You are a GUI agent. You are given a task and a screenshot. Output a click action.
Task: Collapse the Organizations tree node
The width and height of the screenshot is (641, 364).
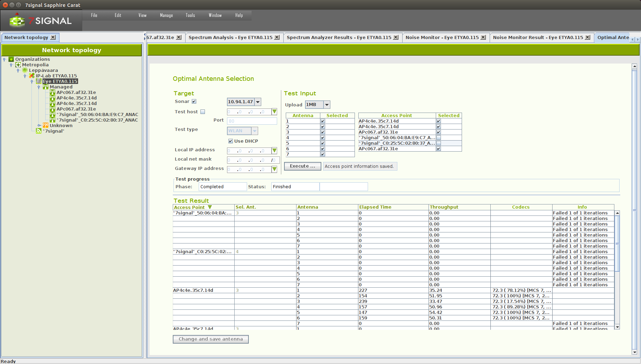[x=4, y=59]
